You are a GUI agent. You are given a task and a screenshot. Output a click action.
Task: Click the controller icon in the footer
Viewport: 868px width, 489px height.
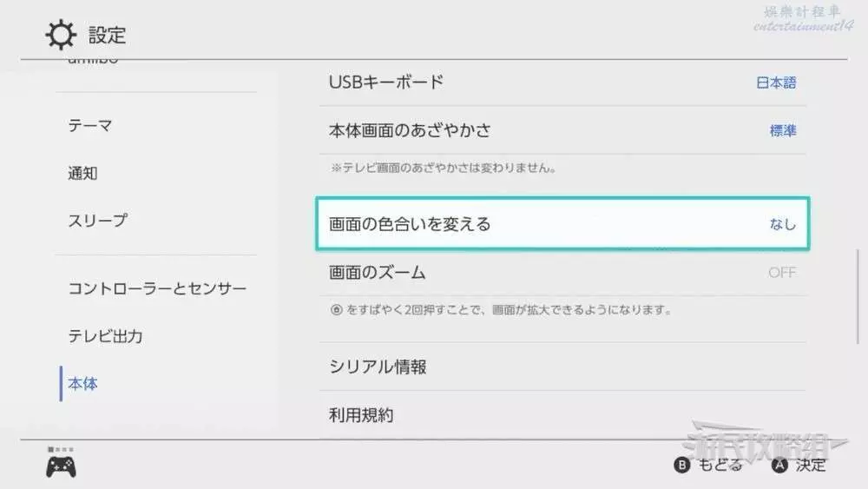(61, 466)
